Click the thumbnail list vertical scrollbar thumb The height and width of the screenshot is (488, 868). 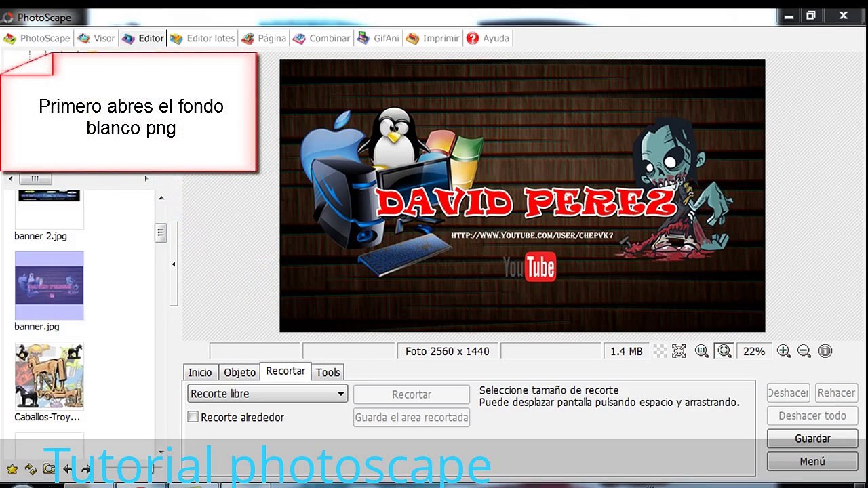click(161, 233)
